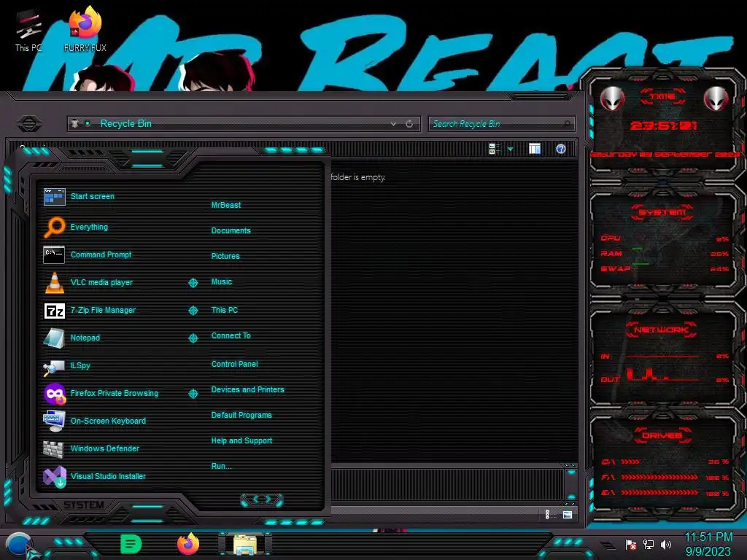Launch VLC media player cone icon
This screenshot has width=747, height=560.
tap(54, 282)
